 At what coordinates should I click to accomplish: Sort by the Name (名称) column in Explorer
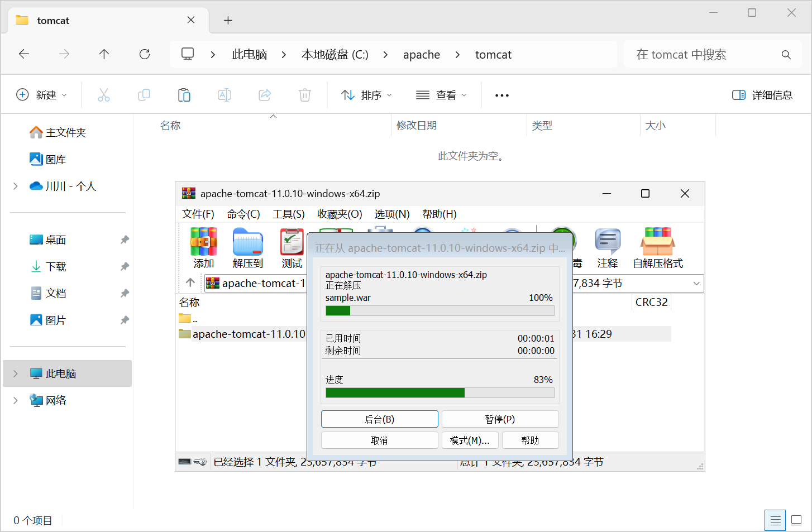coord(170,126)
